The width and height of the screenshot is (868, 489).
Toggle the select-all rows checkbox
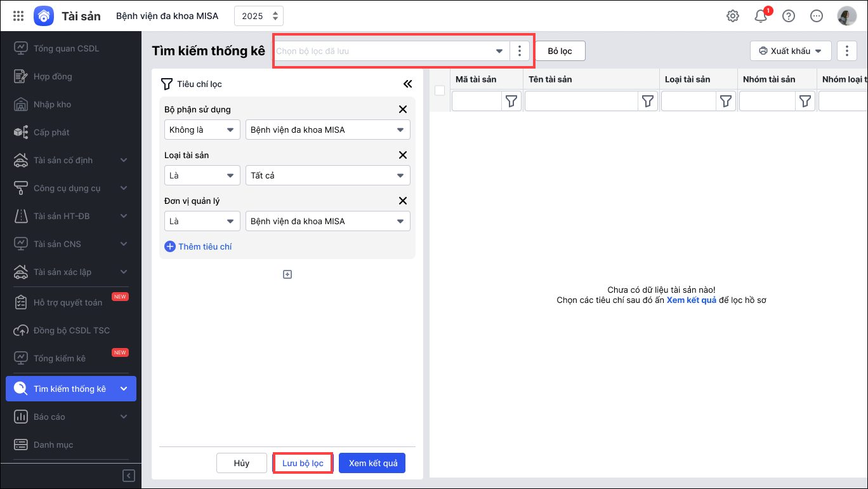(440, 90)
